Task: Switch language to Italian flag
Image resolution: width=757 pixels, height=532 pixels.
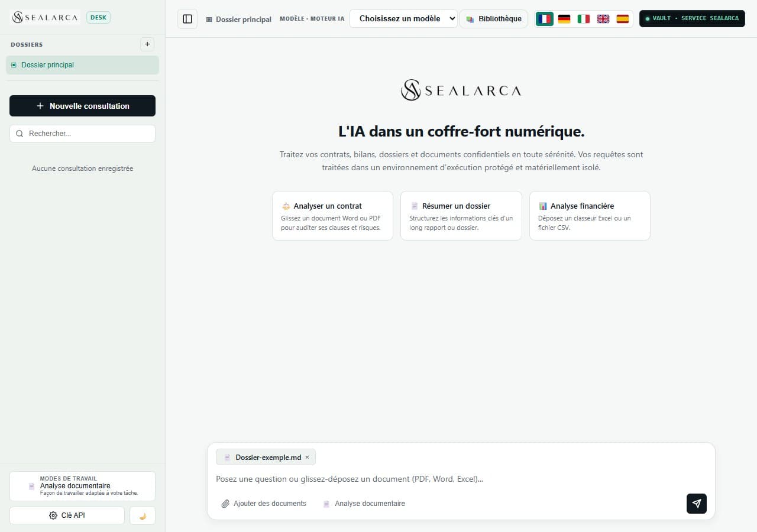Action: click(584, 19)
